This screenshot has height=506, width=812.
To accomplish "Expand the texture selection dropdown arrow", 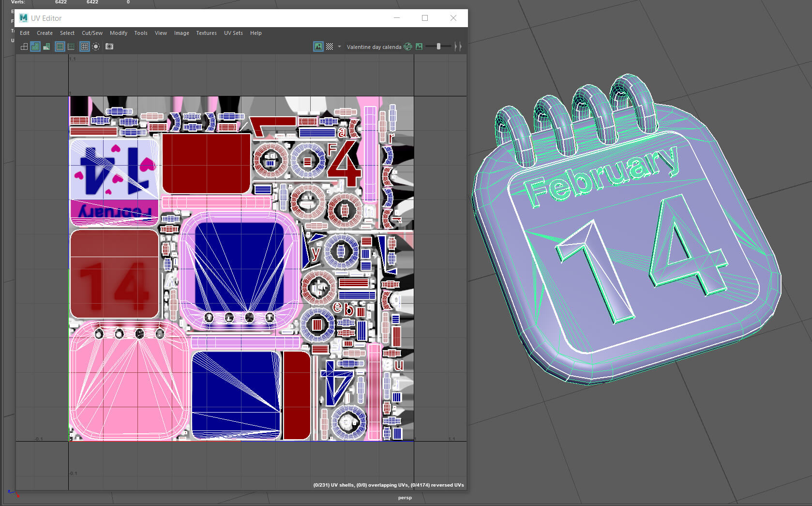I will pyautogui.click(x=339, y=46).
